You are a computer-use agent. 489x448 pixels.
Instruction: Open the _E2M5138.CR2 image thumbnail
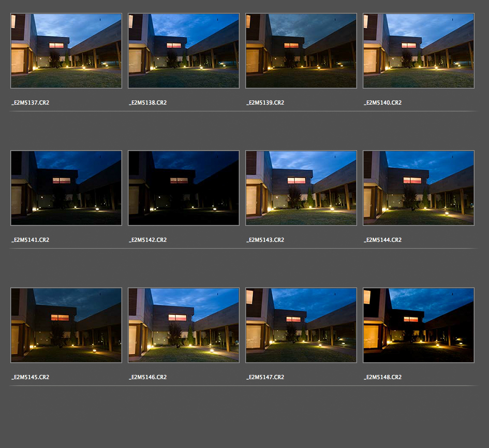coord(184,51)
